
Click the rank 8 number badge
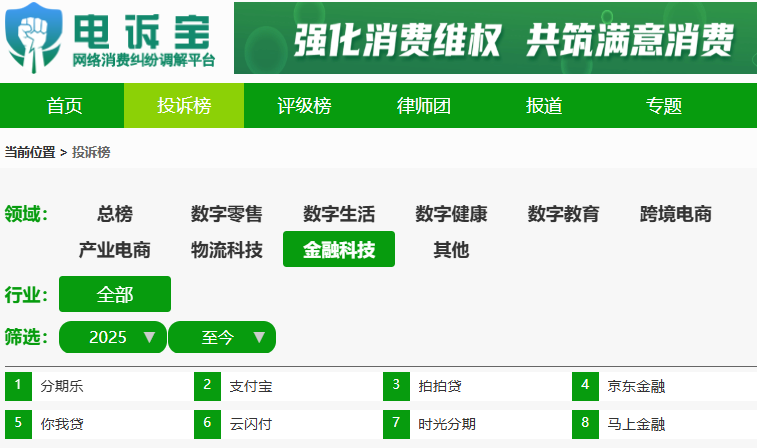[x=586, y=424]
